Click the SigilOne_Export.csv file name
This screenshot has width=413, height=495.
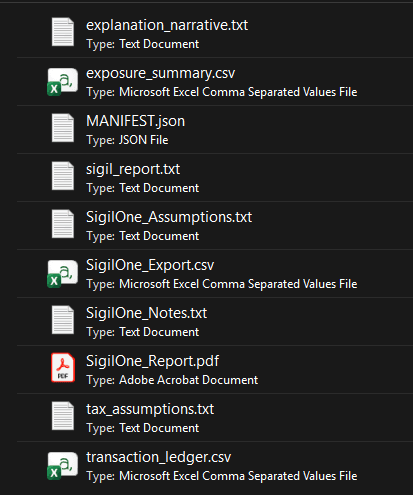click(150, 265)
